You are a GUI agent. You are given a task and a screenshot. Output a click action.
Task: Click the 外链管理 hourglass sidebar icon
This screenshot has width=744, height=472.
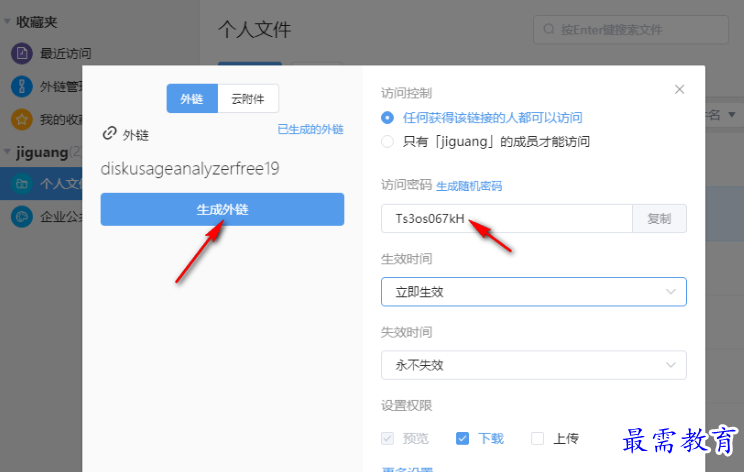point(22,86)
